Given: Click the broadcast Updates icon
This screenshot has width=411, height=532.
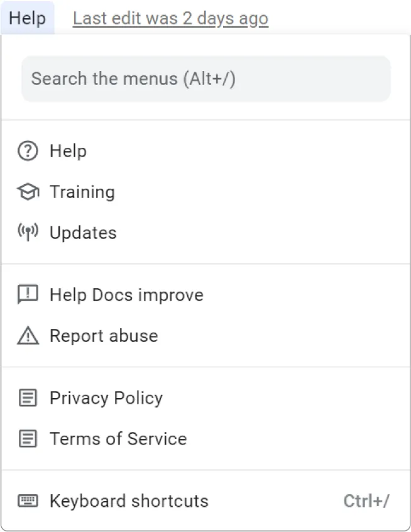Looking at the screenshot, I should click(28, 233).
